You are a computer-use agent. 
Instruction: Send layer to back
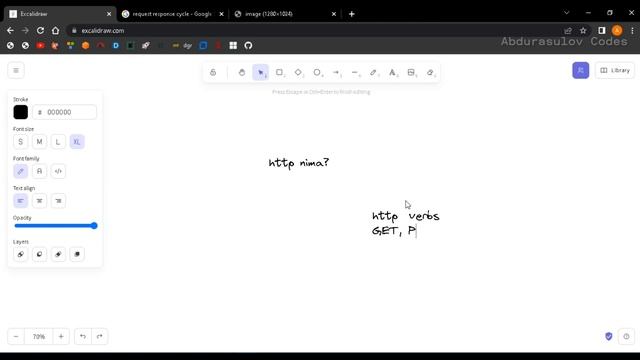click(x=20, y=254)
